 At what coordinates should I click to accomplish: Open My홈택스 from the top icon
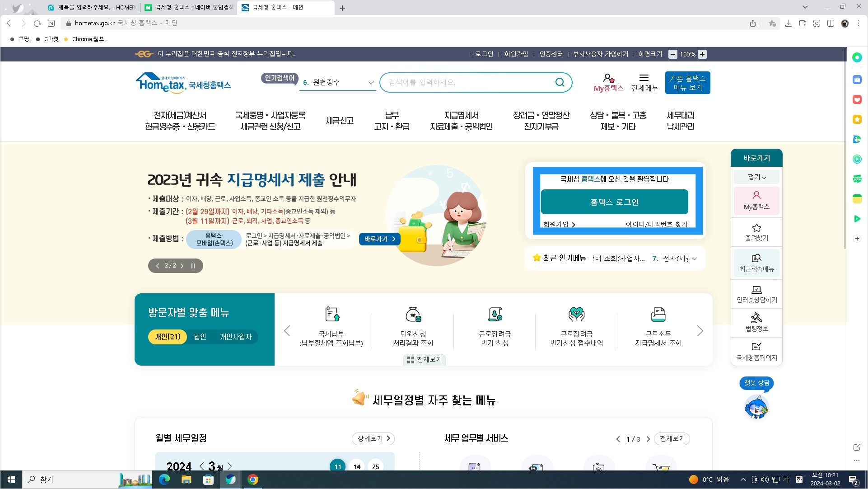(x=608, y=82)
